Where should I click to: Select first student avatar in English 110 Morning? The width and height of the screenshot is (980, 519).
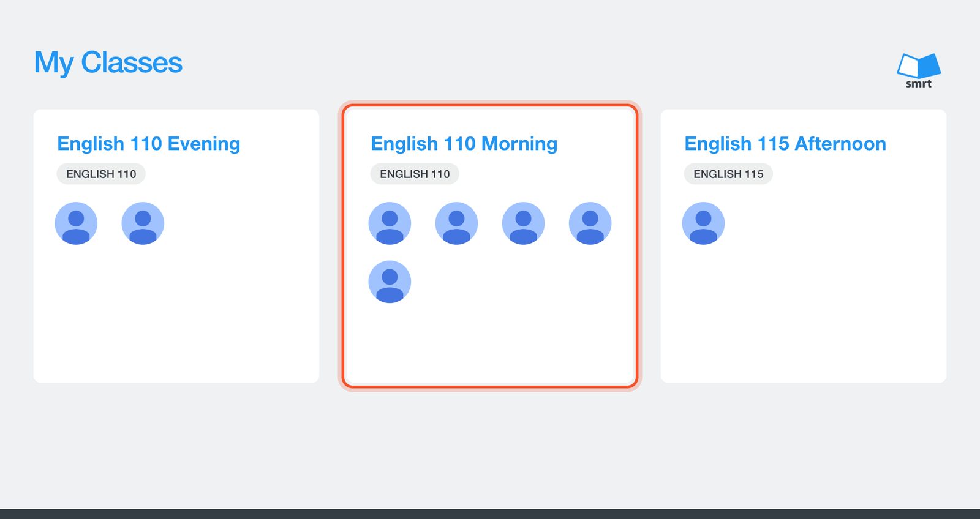pos(390,223)
